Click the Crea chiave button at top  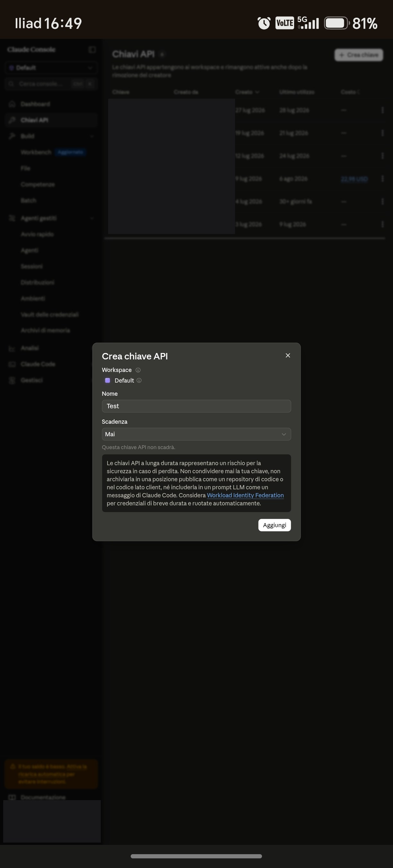[359, 55]
